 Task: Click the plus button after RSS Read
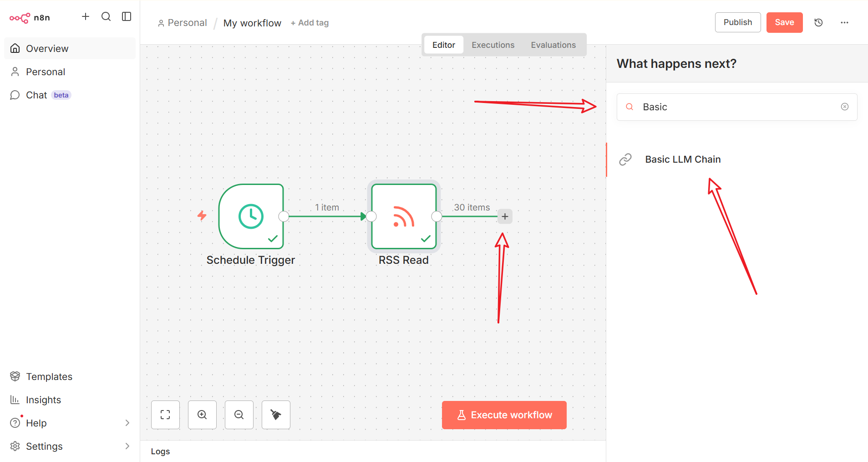pyautogui.click(x=505, y=216)
